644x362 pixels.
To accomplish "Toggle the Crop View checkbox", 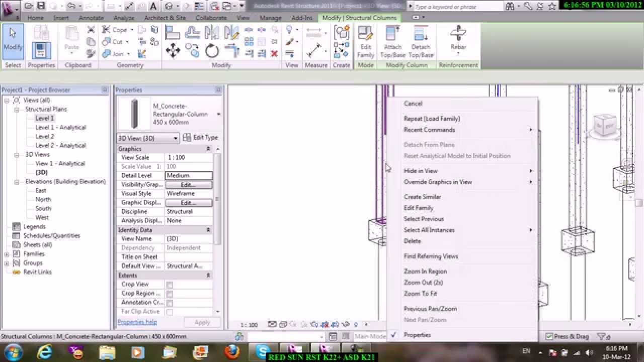I will [170, 285].
